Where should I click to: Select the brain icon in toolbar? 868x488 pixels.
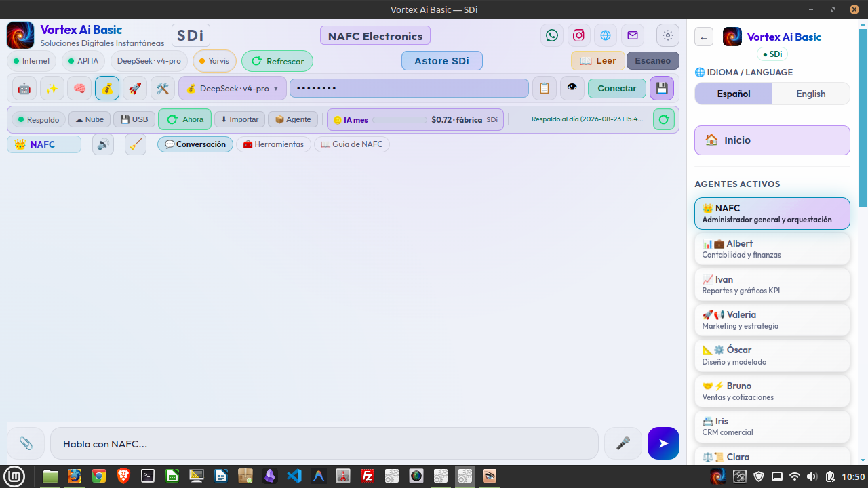79,88
